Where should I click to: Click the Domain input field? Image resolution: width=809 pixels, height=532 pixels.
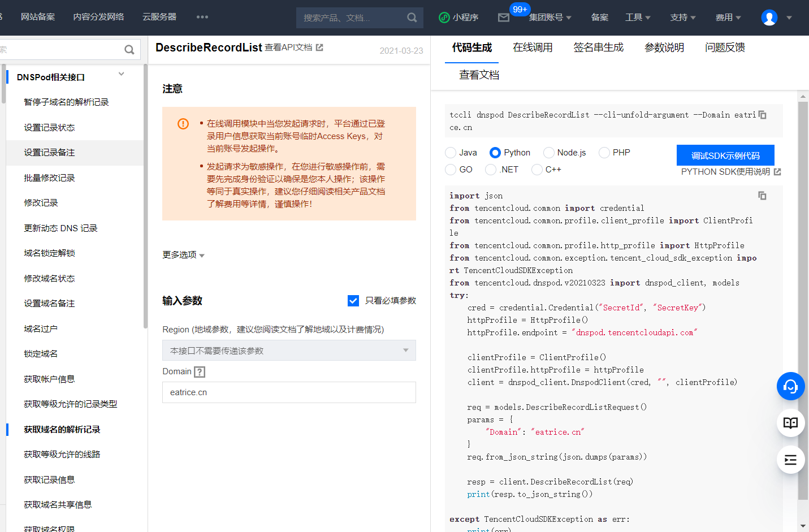(289, 392)
